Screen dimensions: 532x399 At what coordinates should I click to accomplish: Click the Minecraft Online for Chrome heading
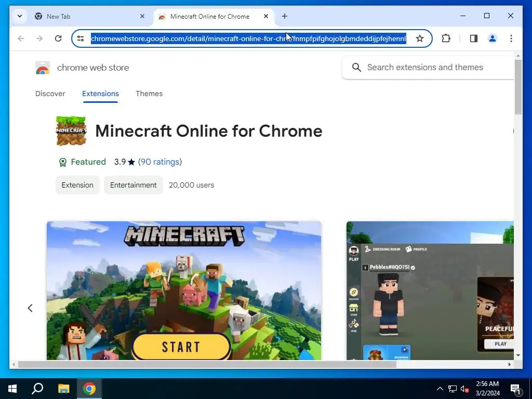tap(209, 131)
